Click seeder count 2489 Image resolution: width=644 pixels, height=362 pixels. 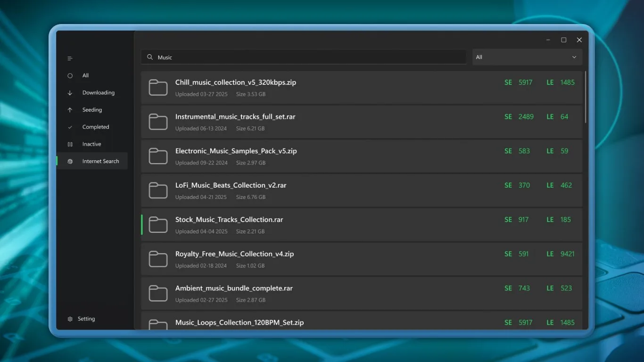[526, 117]
